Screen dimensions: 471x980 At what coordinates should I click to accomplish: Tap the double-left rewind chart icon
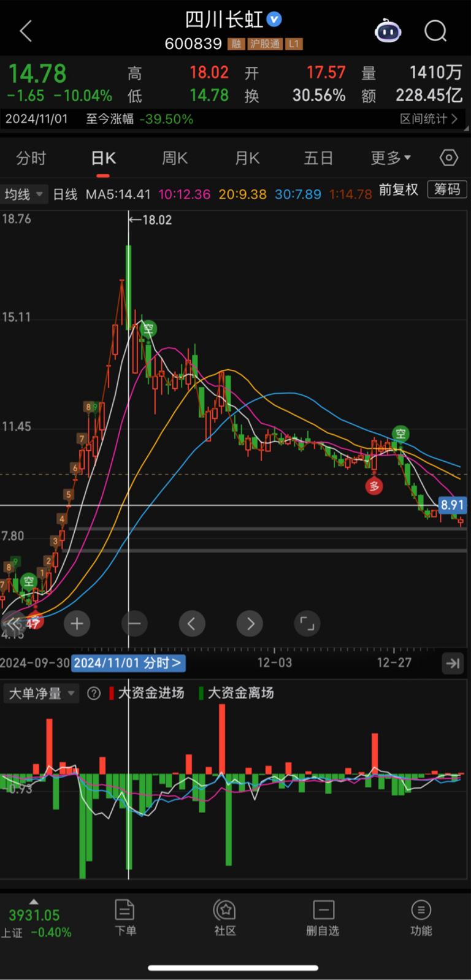[13, 624]
